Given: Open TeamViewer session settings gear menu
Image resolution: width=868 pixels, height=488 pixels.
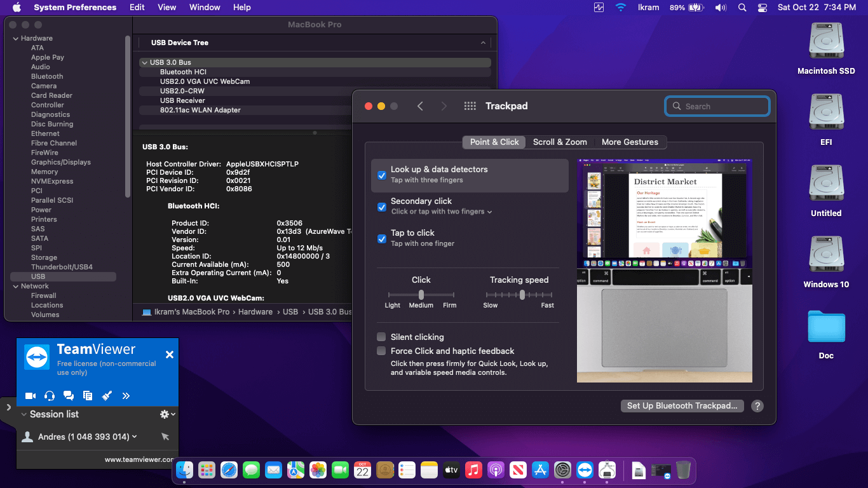Looking at the screenshot, I should point(167,414).
